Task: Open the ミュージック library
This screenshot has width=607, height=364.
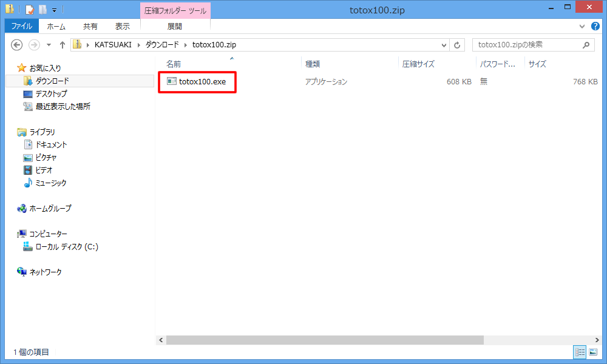Action: coord(51,183)
